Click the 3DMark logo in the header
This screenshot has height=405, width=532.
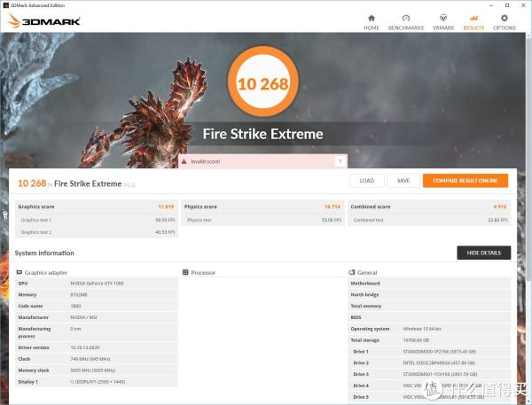tap(43, 21)
